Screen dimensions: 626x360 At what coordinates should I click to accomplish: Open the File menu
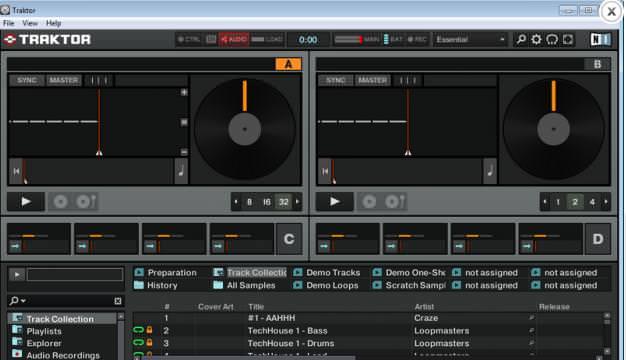click(9, 23)
